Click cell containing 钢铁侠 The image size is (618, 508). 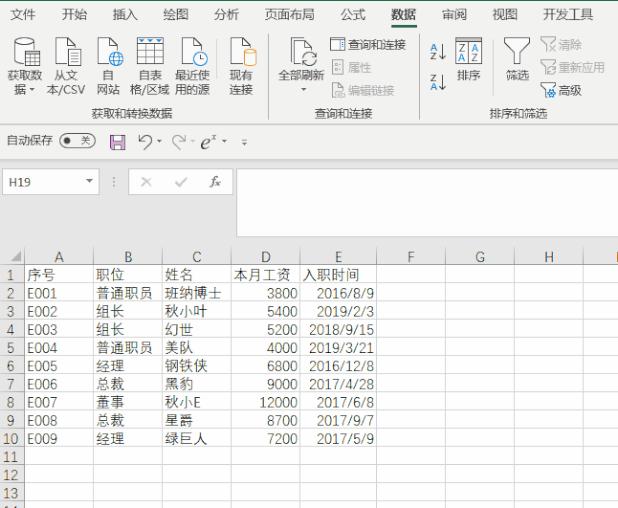click(197, 366)
